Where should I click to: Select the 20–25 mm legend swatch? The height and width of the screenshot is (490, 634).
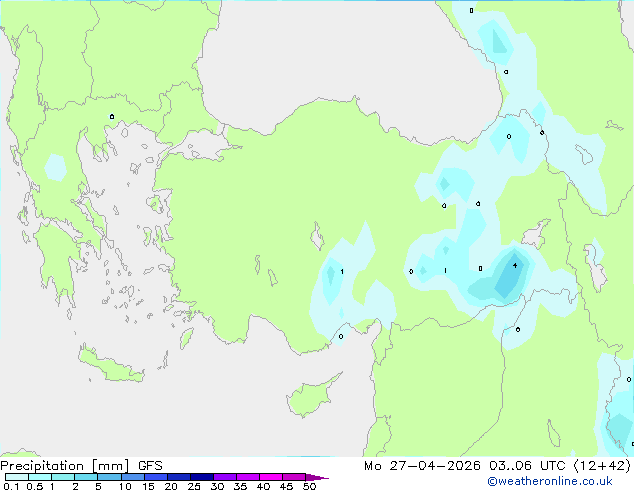pos(178,477)
